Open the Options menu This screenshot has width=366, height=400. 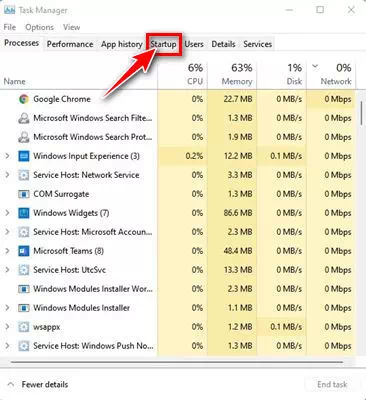pos(39,27)
